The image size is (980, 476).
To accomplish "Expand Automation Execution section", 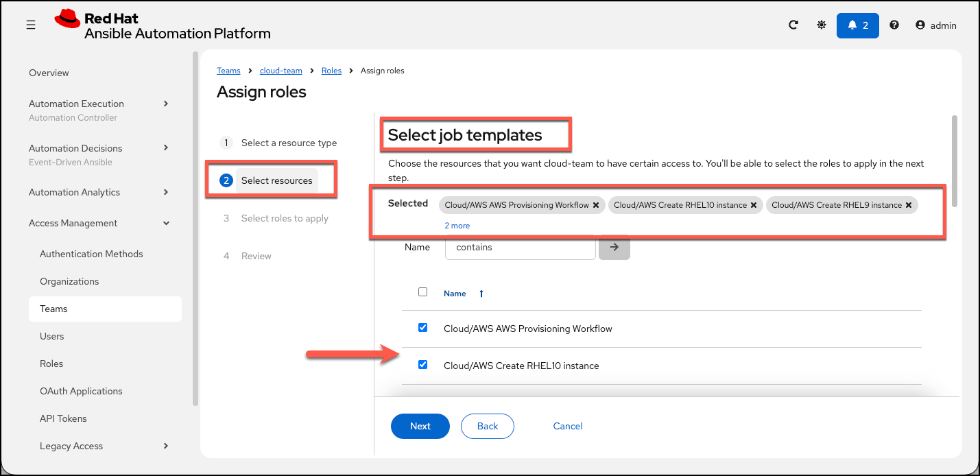I will [166, 104].
